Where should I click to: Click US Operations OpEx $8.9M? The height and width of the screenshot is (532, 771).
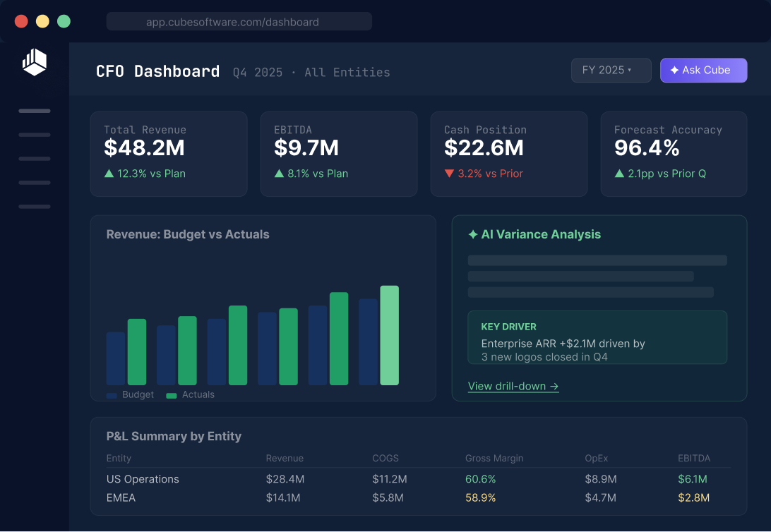(x=601, y=479)
